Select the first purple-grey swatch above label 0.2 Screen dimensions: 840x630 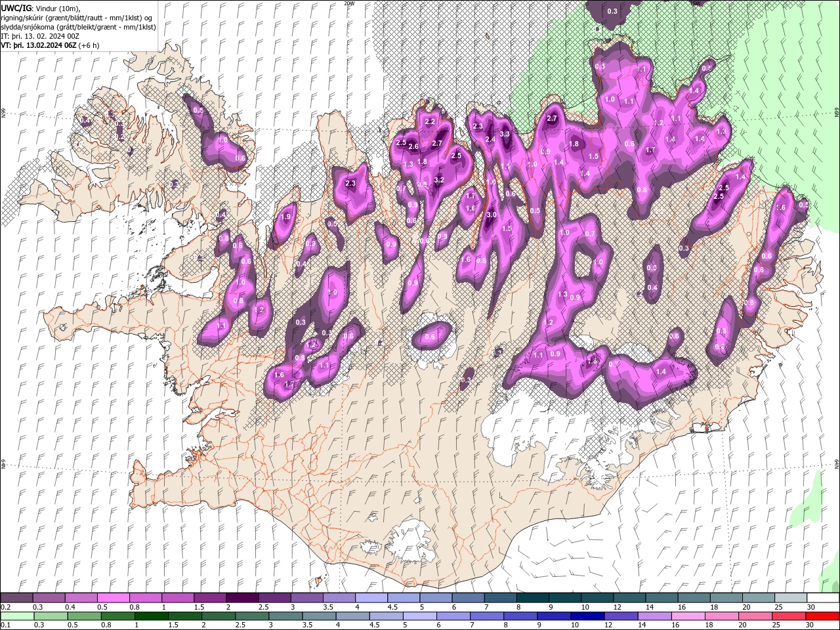[x=16, y=598]
